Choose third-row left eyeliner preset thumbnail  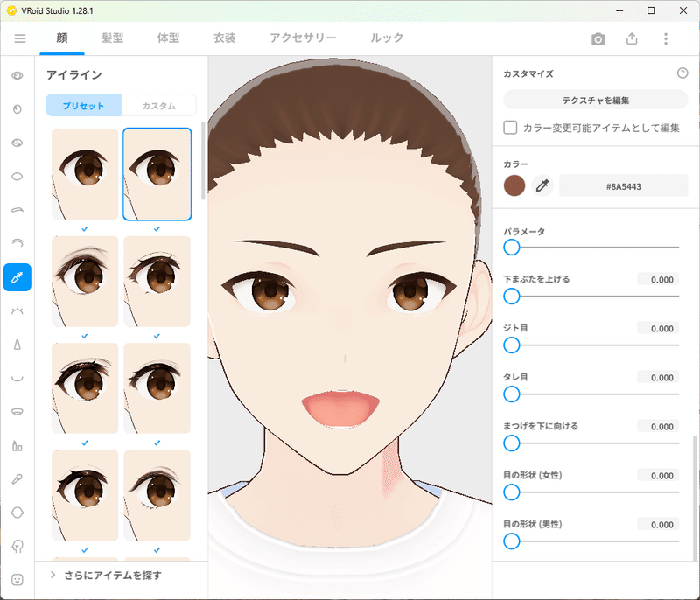(85, 388)
